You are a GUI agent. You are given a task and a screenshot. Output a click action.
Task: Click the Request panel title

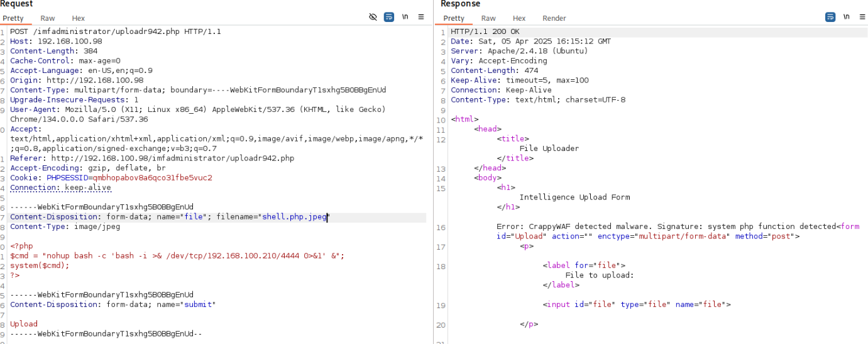point(16,4)
